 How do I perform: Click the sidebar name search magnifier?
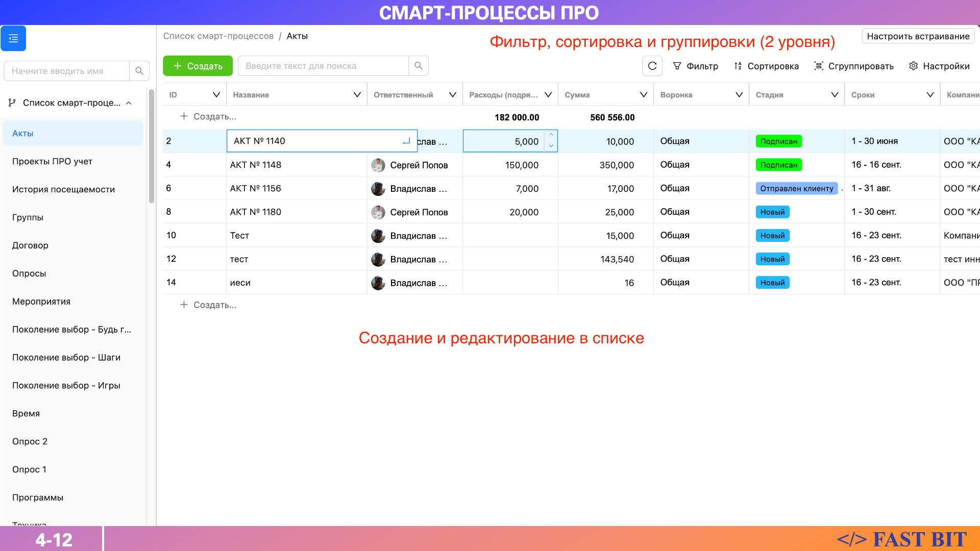[x=139, y=71]
